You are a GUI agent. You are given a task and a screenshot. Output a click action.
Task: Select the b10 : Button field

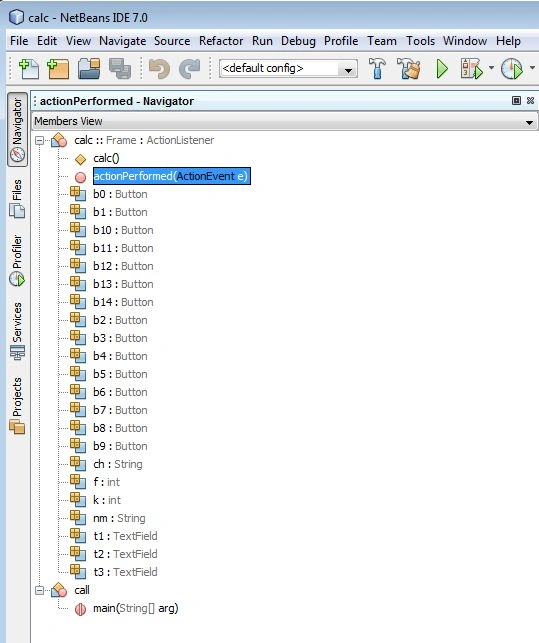click(x=123, y=230)
